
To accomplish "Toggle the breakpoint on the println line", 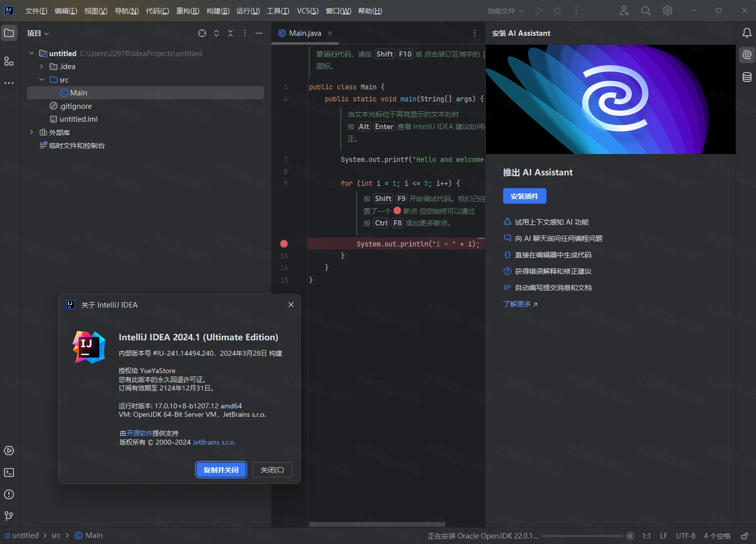I will pyautogui.click(x=284, y=243).
